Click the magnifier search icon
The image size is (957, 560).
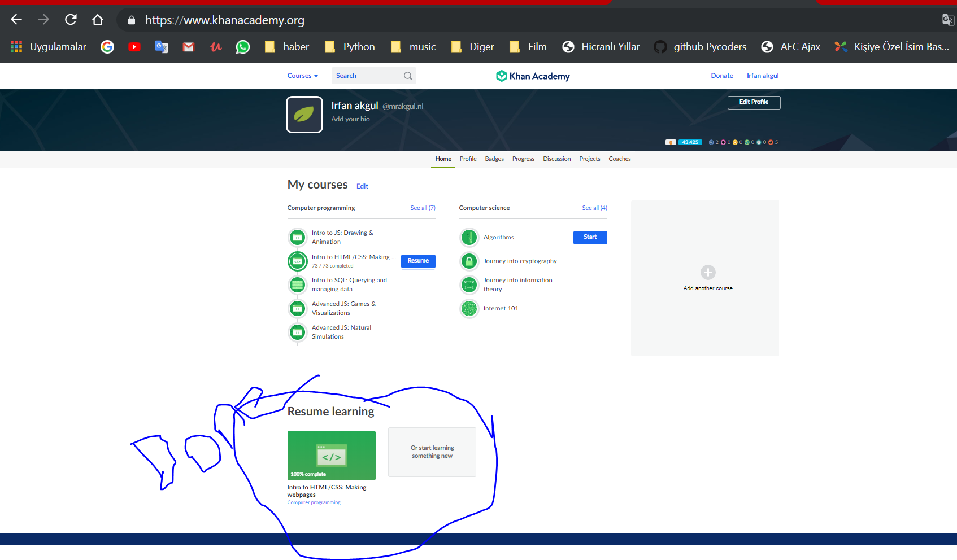(x=408, y=76)
